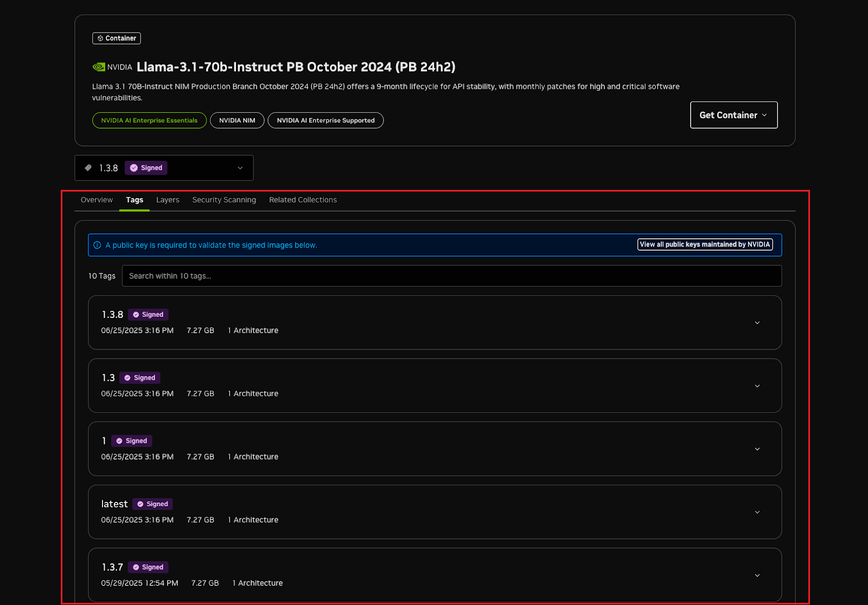
Task: Click the tag icon beside version 1.3.8
Action: pyautogui.click(x=88, y=168)
